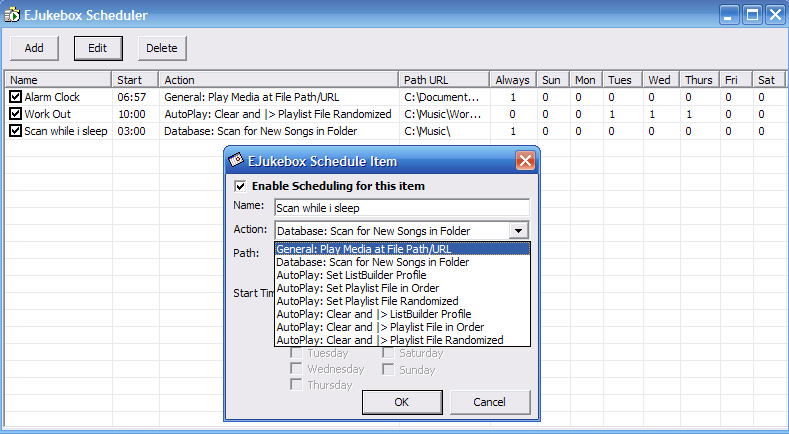The height and width of the screenshot is (434, 789).
Task: Sort by the Name column header
Action: point(58,80)
